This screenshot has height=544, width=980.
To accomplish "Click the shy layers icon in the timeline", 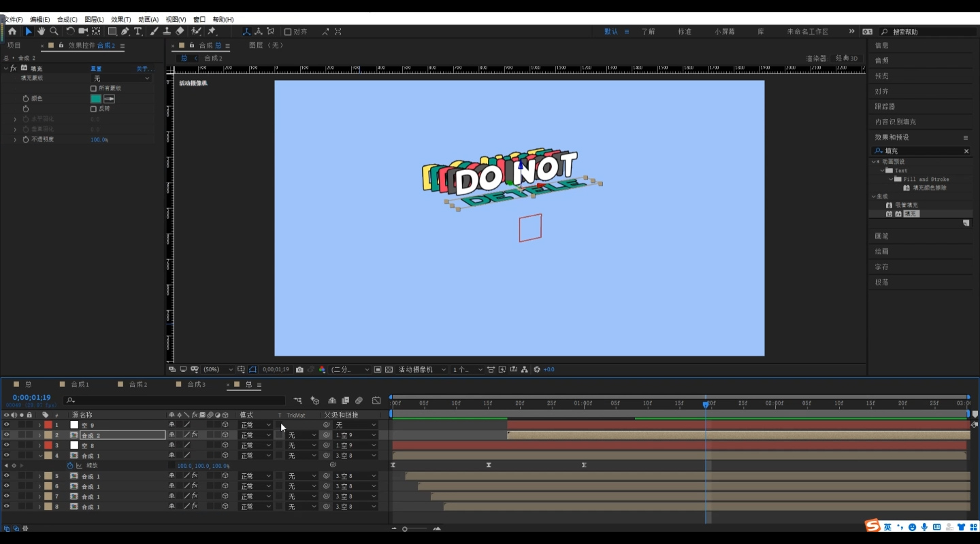I will point(332,401).
